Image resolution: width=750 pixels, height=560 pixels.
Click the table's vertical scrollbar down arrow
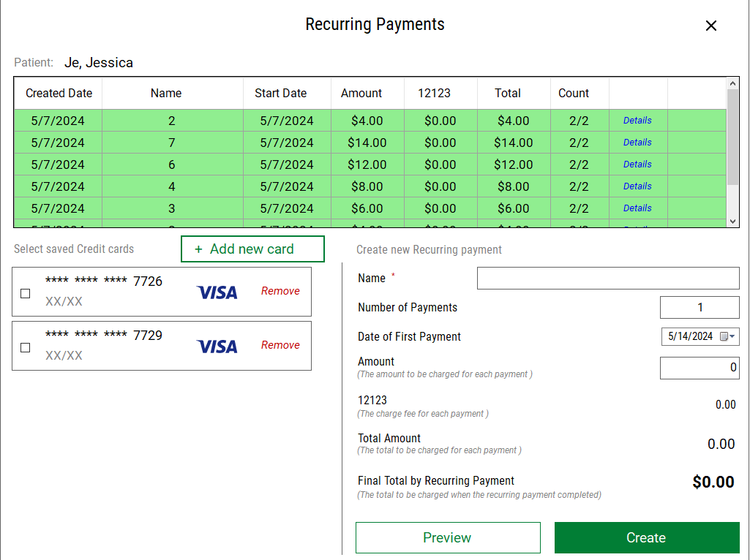tap(733, 222)
